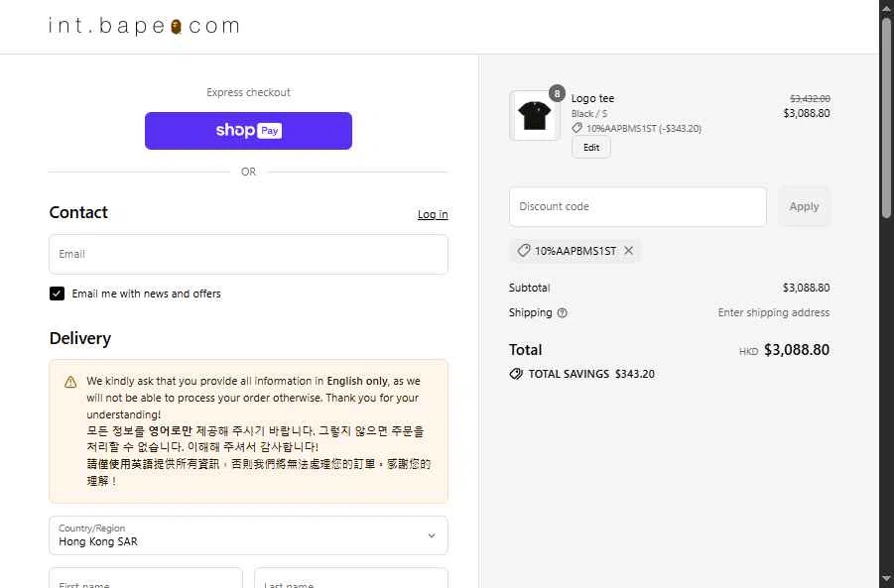This screenshot has width=894, height=588.
Task: Select the Subtotal amount $3,088.80
Action: 806,288
